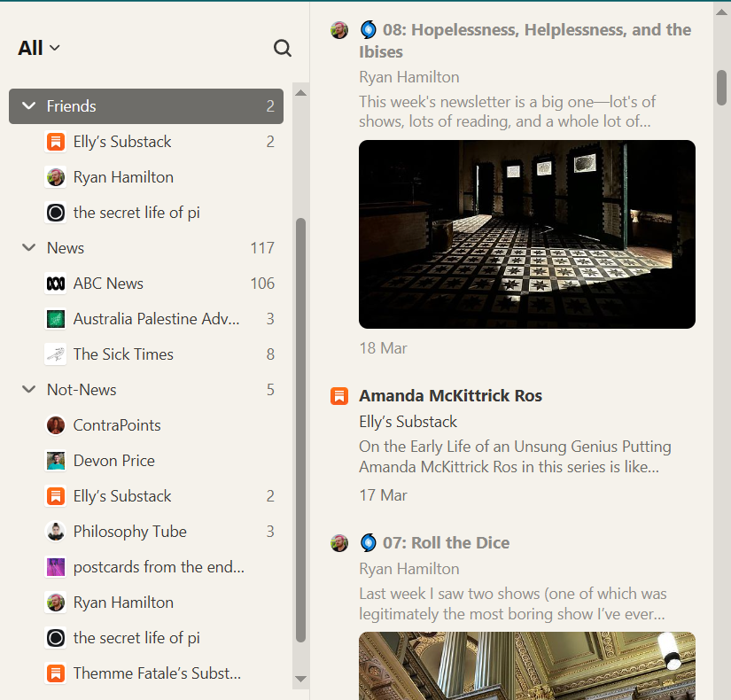Screen dimensions: 731x700
Task: Open the Amanda McKittrick Ros article
Action: (x=450, y=396)
